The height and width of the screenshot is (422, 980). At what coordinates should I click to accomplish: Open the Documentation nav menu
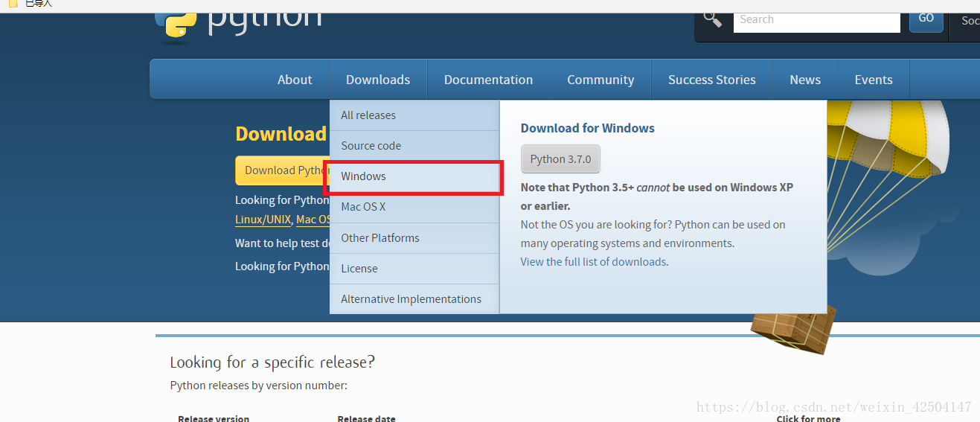click(488, 80)
